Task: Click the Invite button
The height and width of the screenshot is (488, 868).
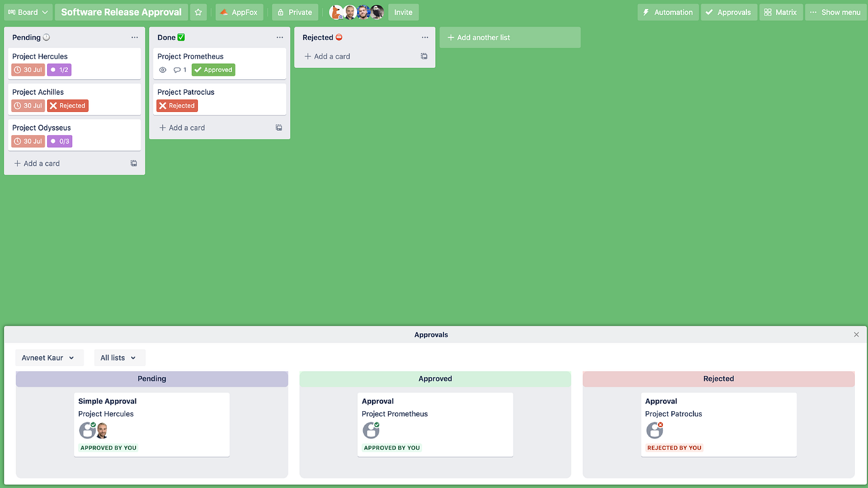Action: click(404, 12)
